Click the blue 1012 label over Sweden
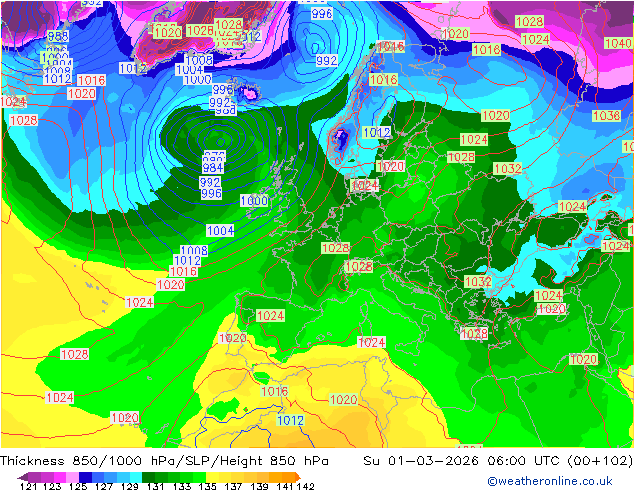 [377, 132]
